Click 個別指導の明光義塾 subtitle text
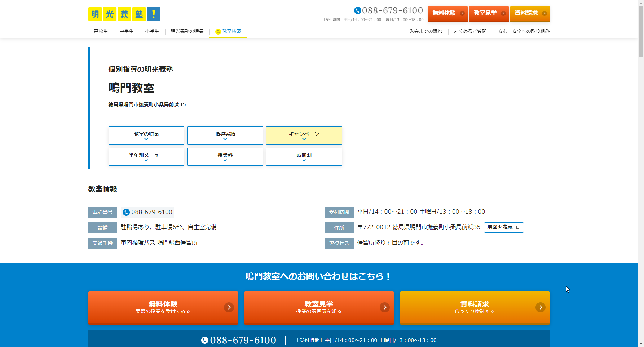The height and width of the screenshot is (347, 644). (x=141, y=69)
